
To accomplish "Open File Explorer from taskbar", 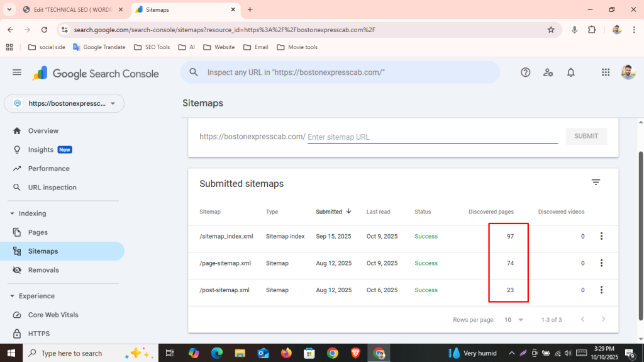I will pos(240,353).
